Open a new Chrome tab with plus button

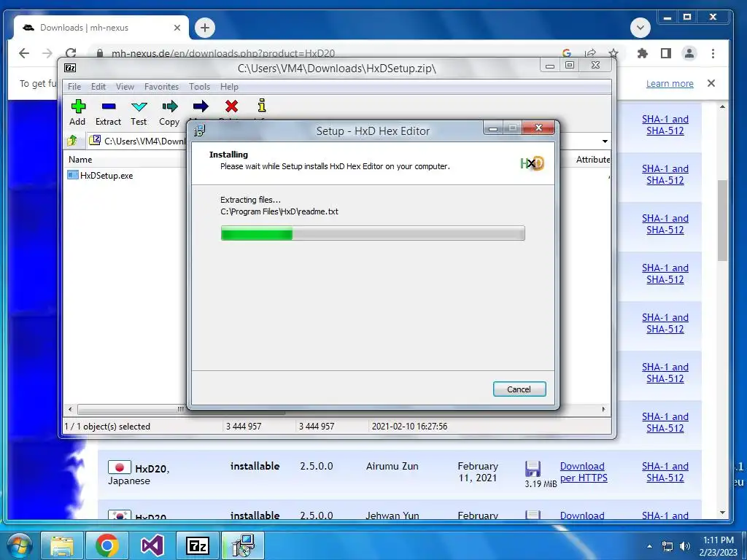pos(205,28)
